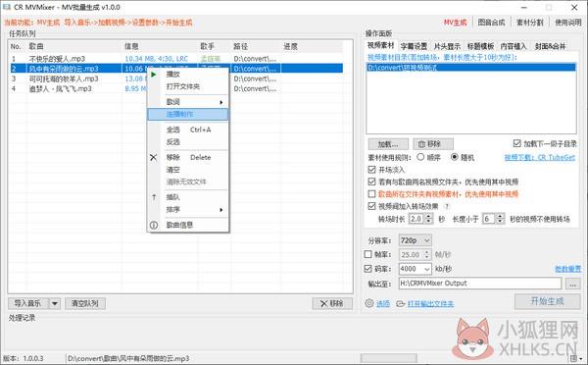The width and height of the screenshot is (588, 365).
Task: Toggle same-name video folder priority checkbox
Action: click(371, 182)
